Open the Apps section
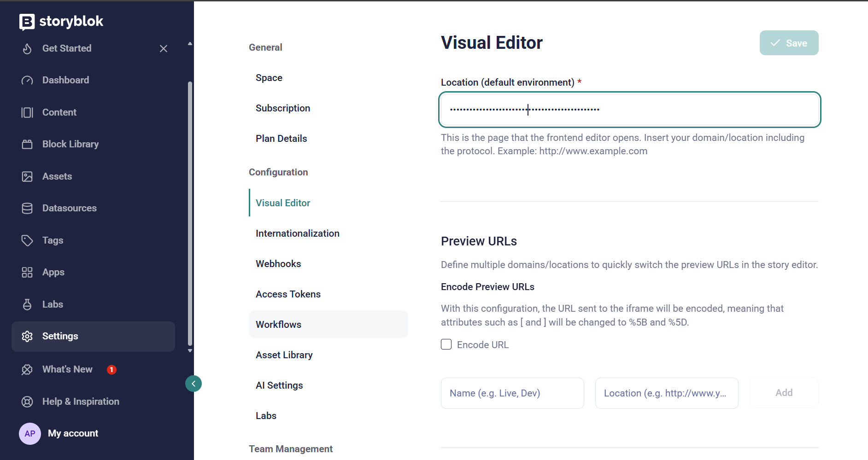The width and height of the screenshot is (868, 460). point(53,272)
